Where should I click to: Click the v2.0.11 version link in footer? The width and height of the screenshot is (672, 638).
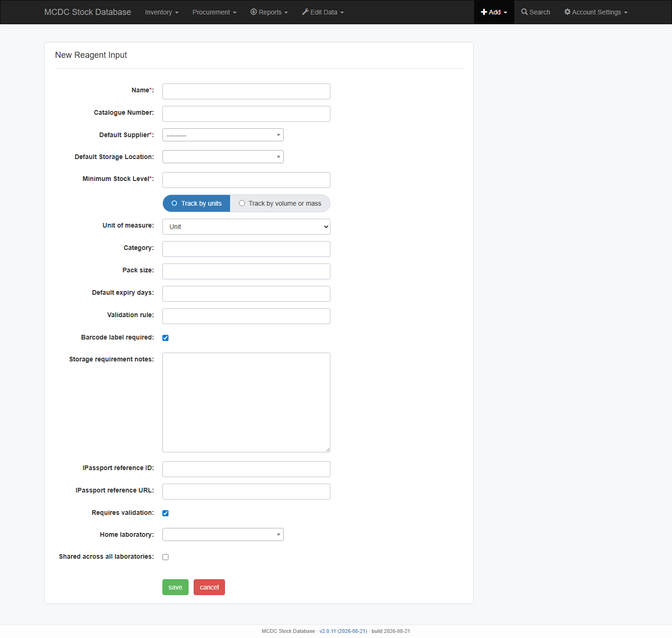(343, 631)
